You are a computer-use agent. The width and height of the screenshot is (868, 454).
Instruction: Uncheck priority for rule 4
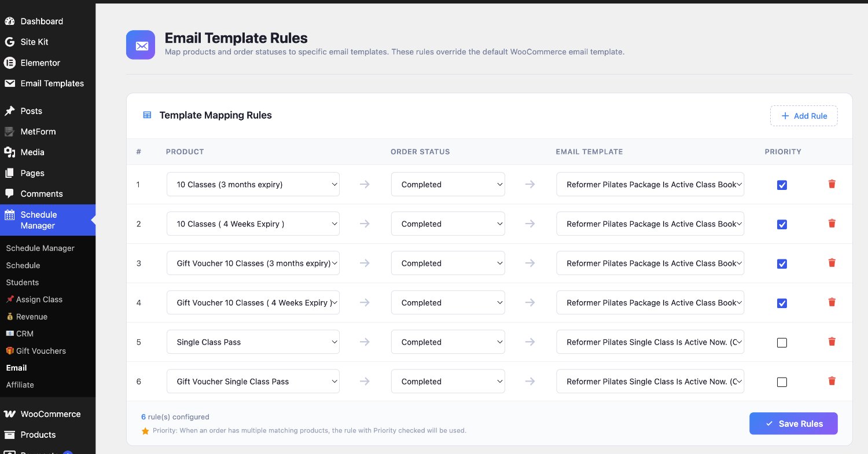782,303
